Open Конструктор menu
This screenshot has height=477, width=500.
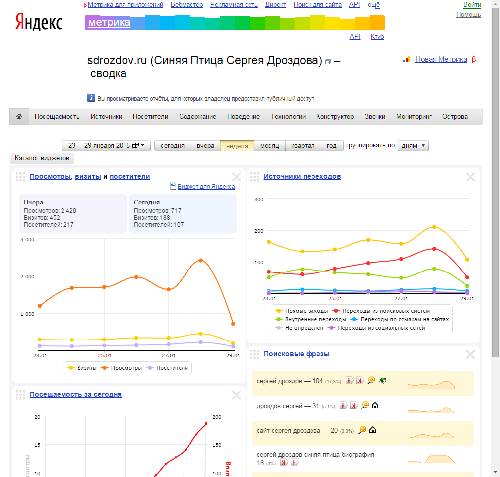point(335,117)
